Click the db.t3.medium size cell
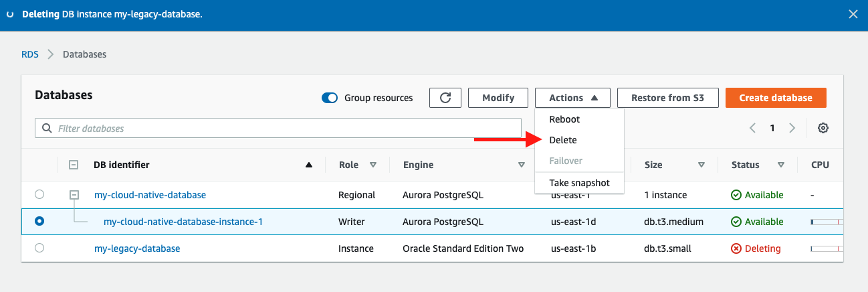The width and height of the screenshot is (868, 292). [x=673, y=222]
